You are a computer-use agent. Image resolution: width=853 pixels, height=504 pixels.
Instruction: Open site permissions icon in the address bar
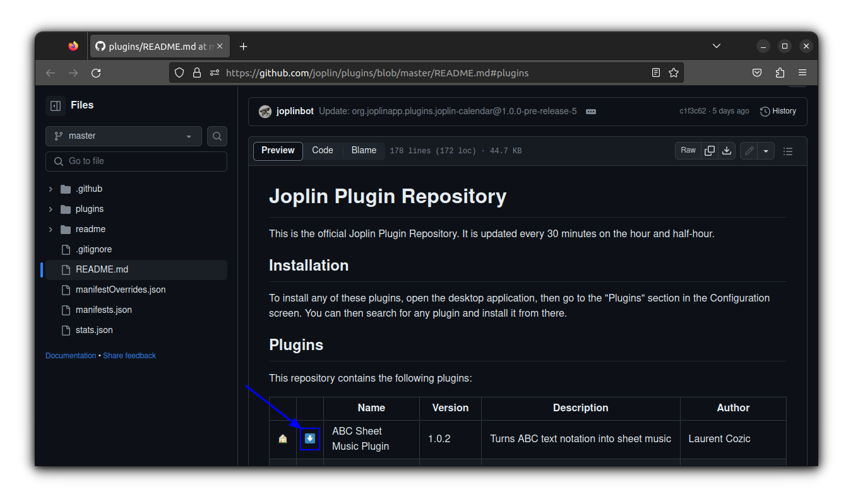[x=215, y=73]
